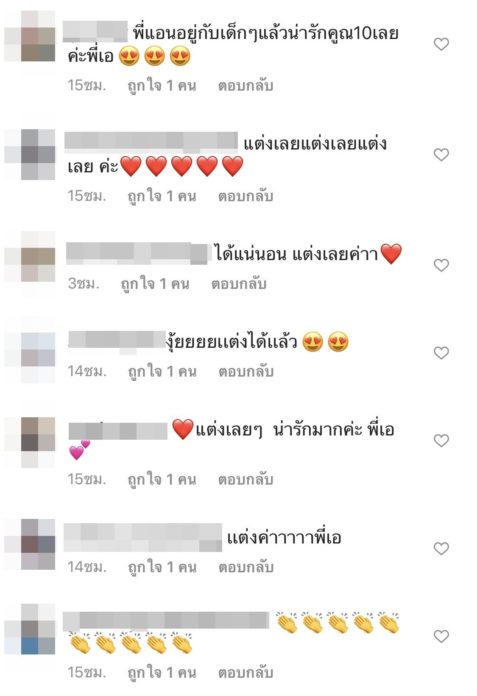Reply to the งุ้ยยยแต่งได้แล้ว comment
This screenshot has width=477, height=696.
click(x=245, y=372)
